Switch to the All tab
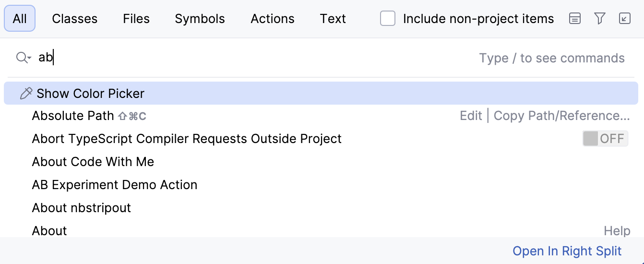 coord(20,19)
